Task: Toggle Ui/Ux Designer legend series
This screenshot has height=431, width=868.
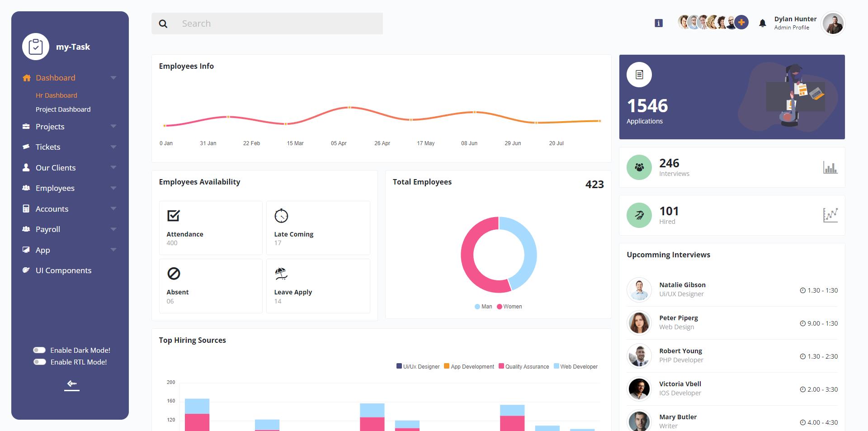Action: click(x=418, y=366)
